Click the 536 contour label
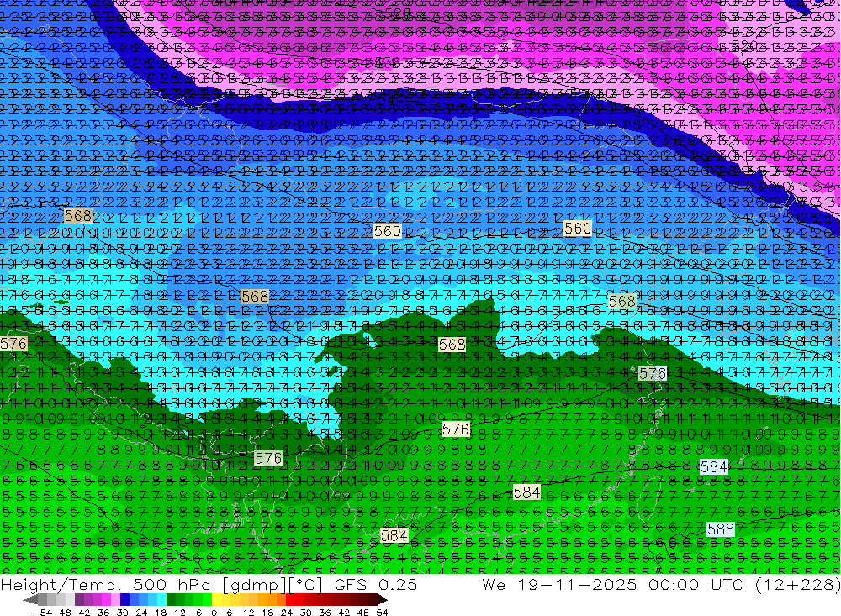841x616 pixels. coord(389,61)
